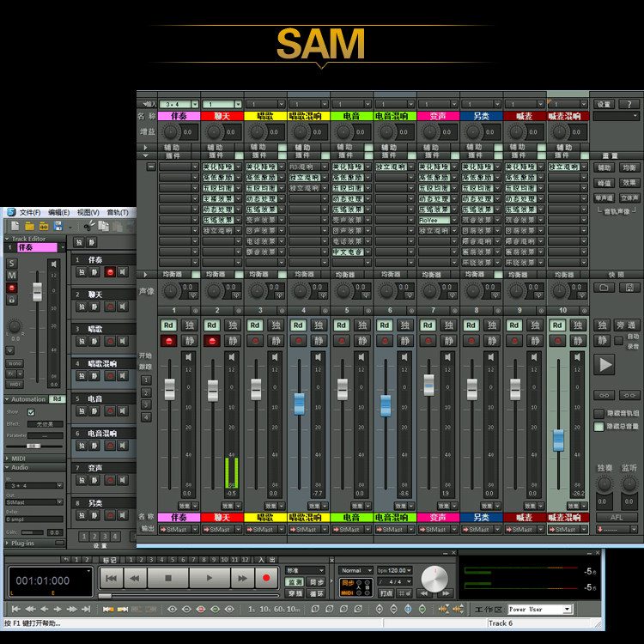Toggle Rd automation on mixer channel 3
The width and height of the screenshot is (644, 644).
(255, 325)
